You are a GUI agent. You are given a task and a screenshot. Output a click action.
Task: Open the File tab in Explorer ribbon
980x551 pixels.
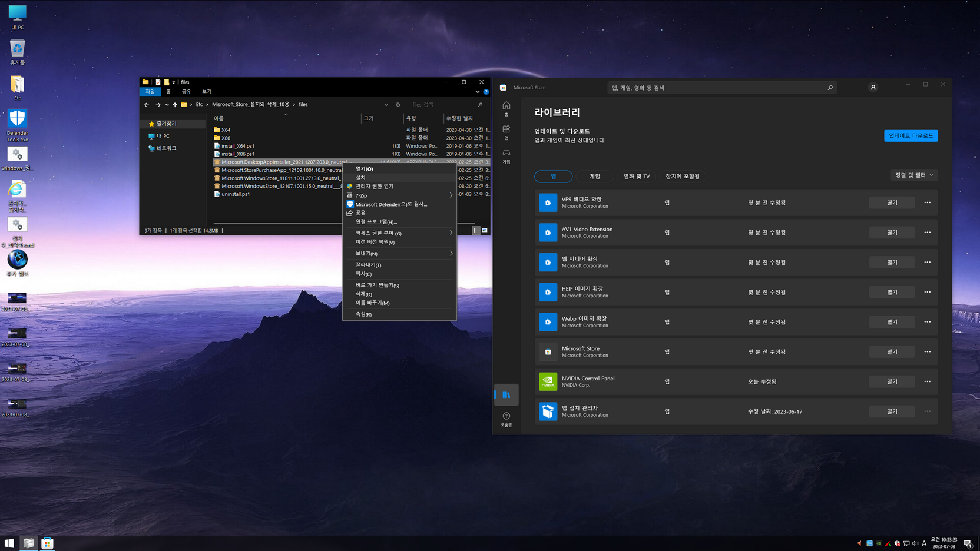pos(150,92)
